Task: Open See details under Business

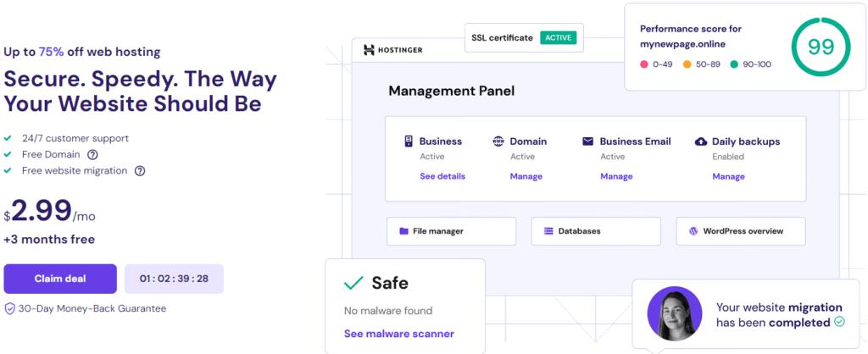Action: [442, 176]
